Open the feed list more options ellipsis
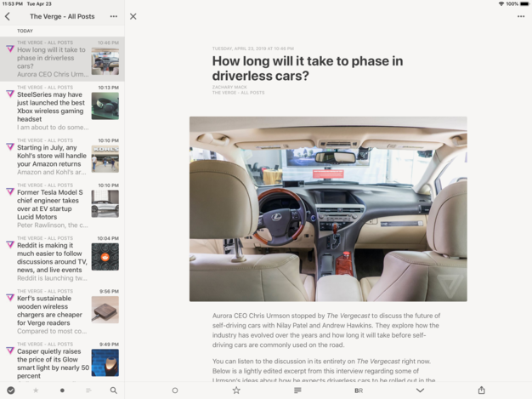 (114, 16)
